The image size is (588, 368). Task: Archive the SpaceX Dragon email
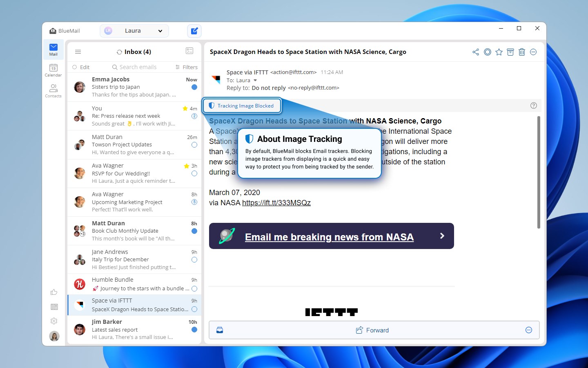(510, 52)
